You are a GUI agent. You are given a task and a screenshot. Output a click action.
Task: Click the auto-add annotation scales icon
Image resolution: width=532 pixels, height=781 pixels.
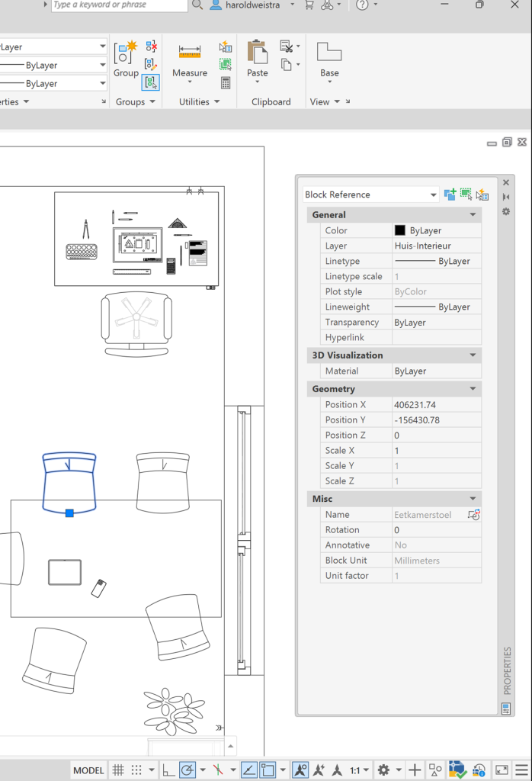[319, 770]
